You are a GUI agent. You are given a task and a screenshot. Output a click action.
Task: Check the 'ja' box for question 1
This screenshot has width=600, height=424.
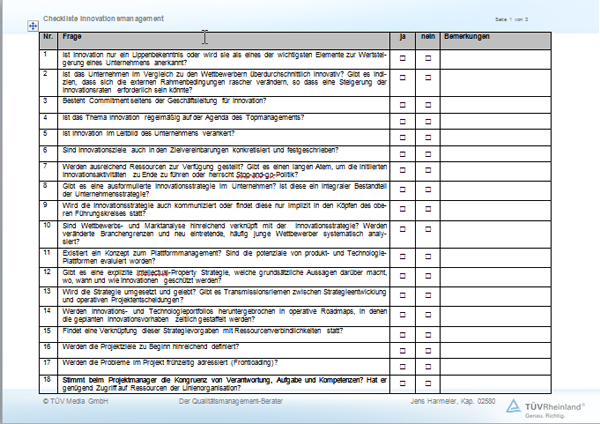[x=403, y=59]
